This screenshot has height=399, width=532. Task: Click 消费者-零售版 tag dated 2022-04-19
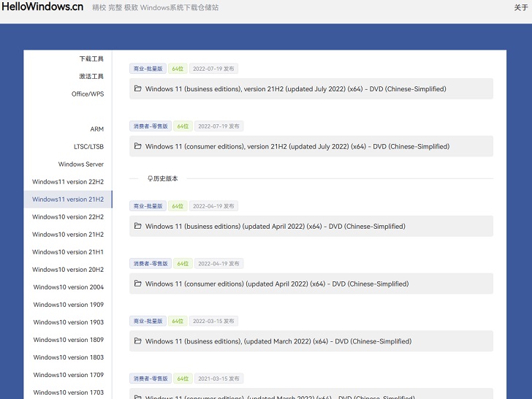click(151, 264)
